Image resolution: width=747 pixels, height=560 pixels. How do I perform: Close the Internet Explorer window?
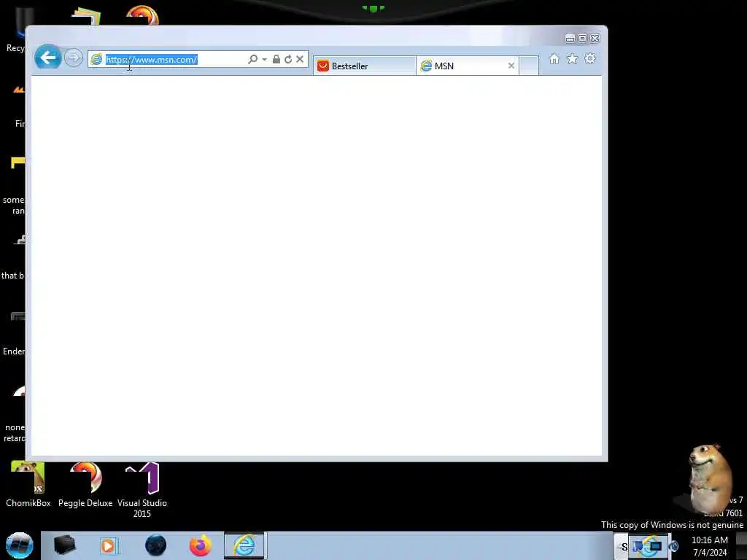pos(595,38)
